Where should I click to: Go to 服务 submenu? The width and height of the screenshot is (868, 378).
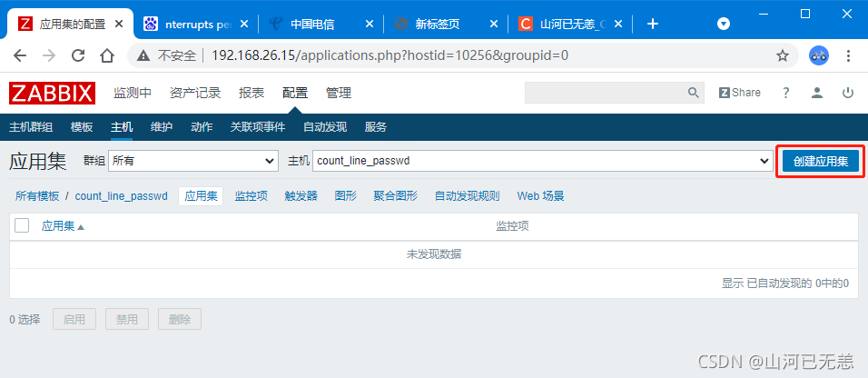(x=376, y=127)
